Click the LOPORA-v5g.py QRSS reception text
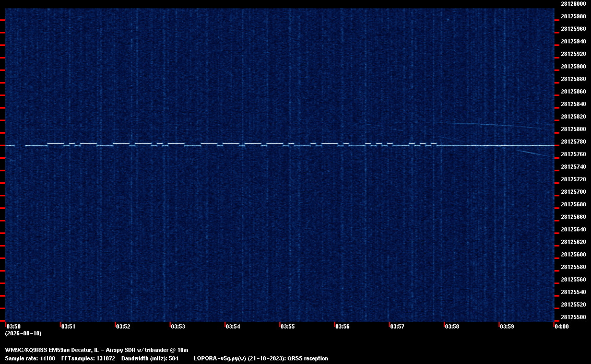The image size is (591, 364). 261,358
